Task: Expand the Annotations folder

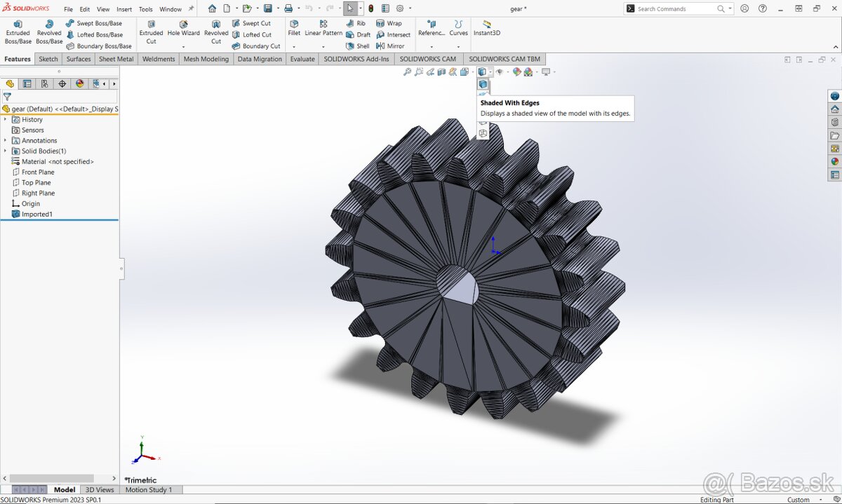Action: (x=6, y=140)
